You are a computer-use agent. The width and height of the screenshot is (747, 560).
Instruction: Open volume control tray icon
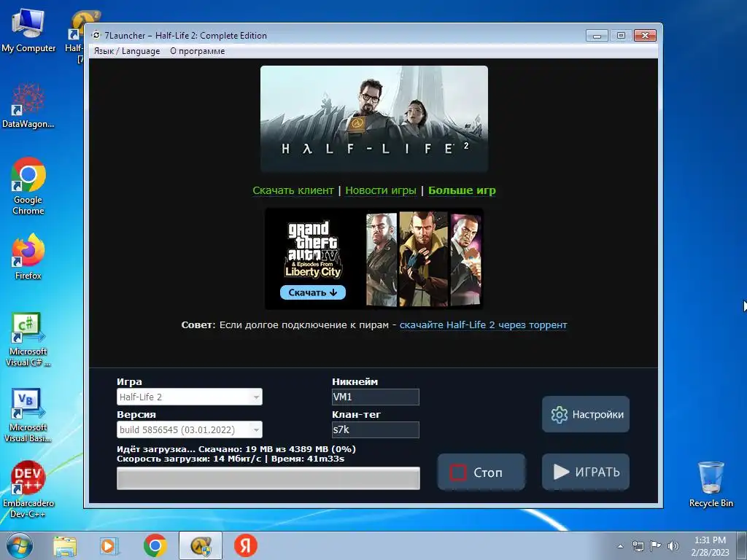673,546
